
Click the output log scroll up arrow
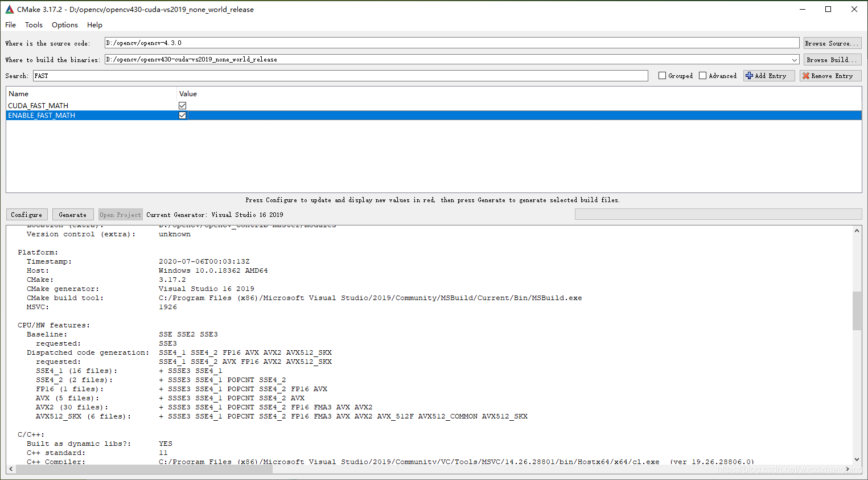coord(857,231)
